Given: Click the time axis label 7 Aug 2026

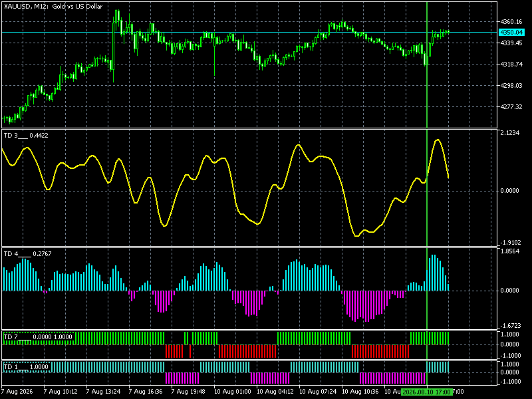Looking at the screenshot, I should click(17, 392).
